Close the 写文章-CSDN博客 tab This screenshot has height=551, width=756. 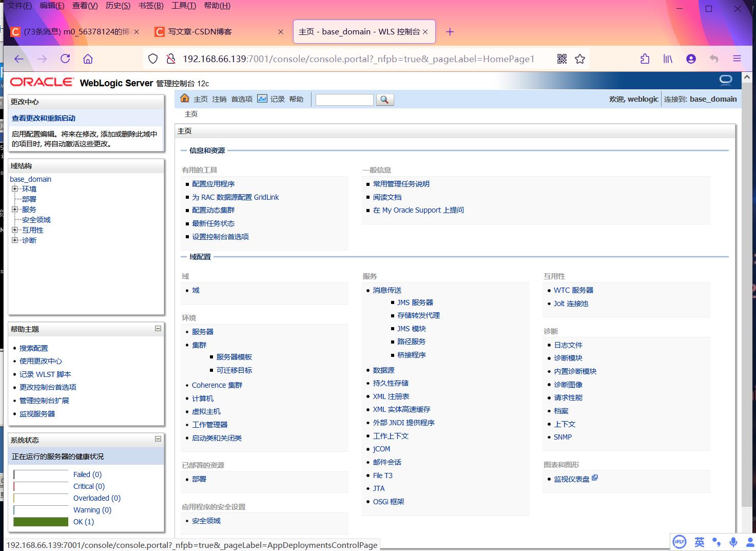[x=280, y=32]
